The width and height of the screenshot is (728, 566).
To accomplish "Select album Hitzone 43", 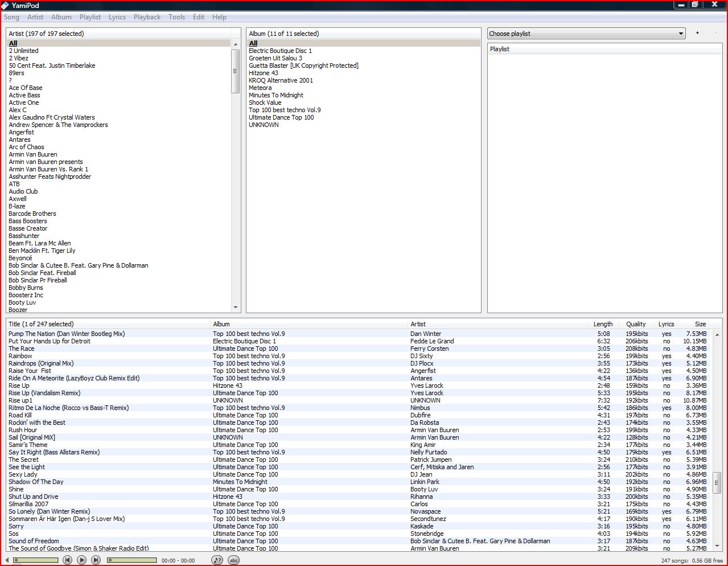I will [x=264, y=73].
